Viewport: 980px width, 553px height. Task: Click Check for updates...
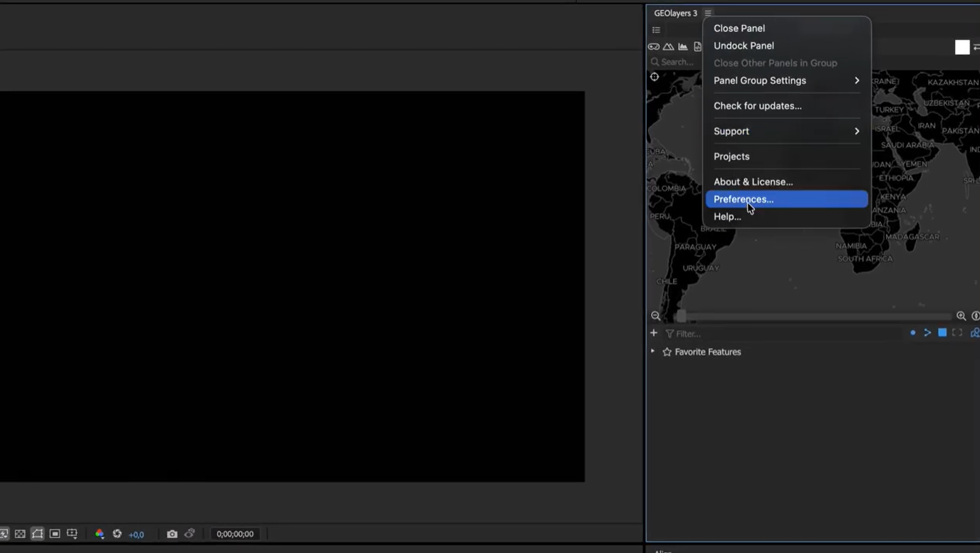point(757,105)
